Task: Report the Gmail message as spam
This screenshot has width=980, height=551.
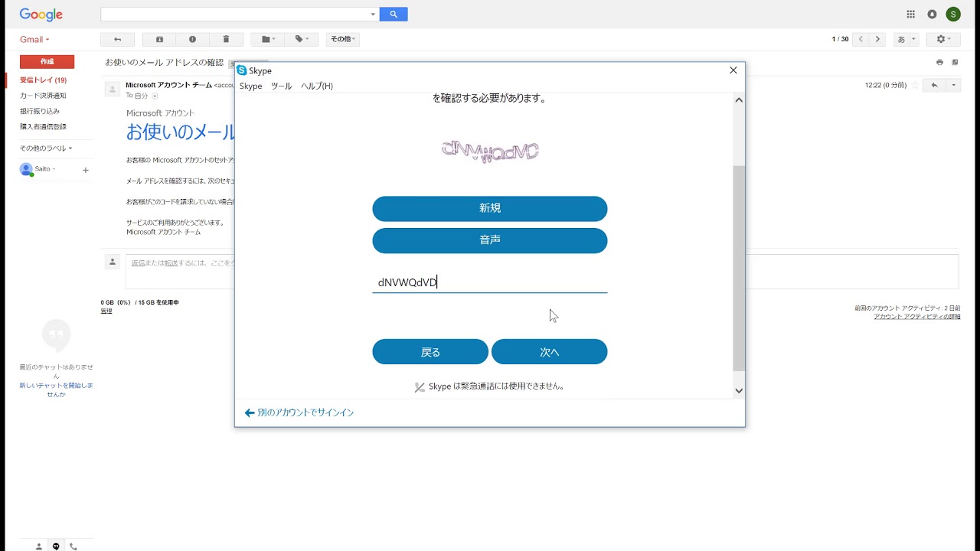Action: coord(192,39)
